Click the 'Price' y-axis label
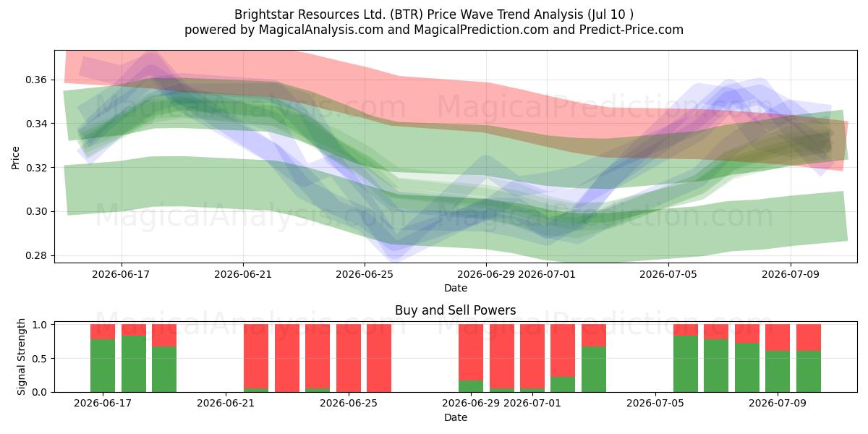 [15, 156]
